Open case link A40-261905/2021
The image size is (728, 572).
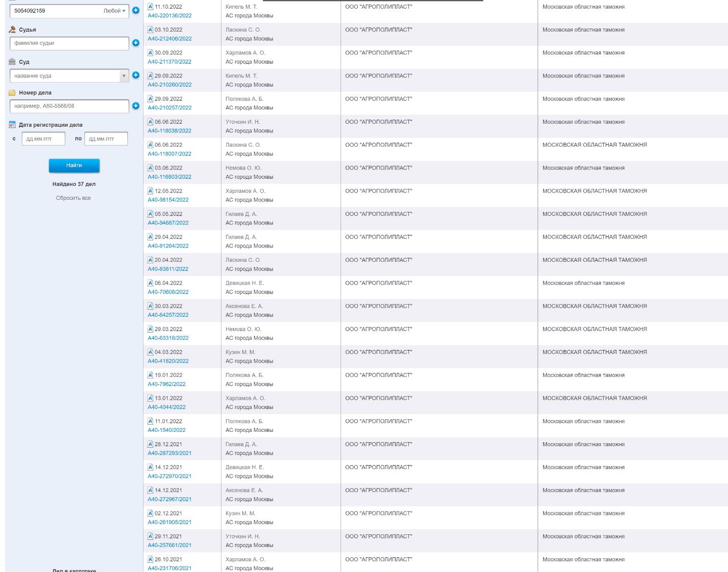tap(170, 522)
